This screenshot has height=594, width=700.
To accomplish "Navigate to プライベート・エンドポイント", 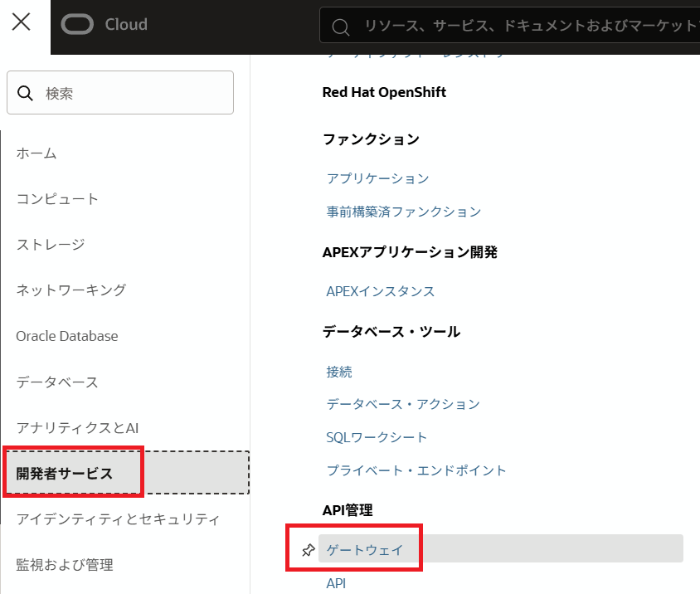I will pos(416,470).
